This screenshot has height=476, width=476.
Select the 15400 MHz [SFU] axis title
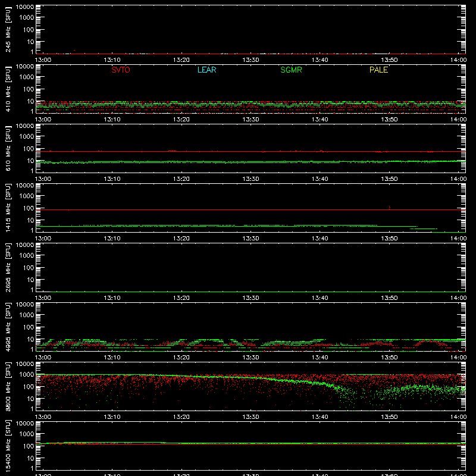pos(8,446)
